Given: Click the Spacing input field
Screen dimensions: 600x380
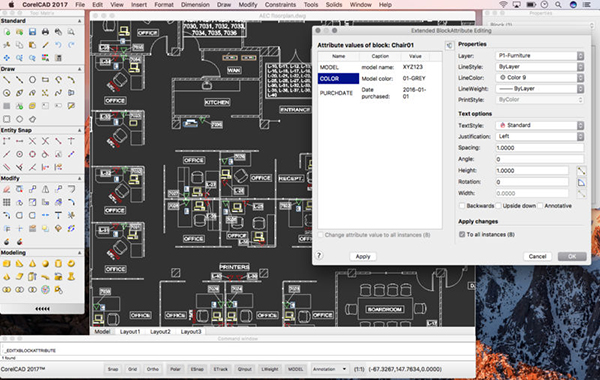Looking at the screenshot, I should click(x=540, y=148).
